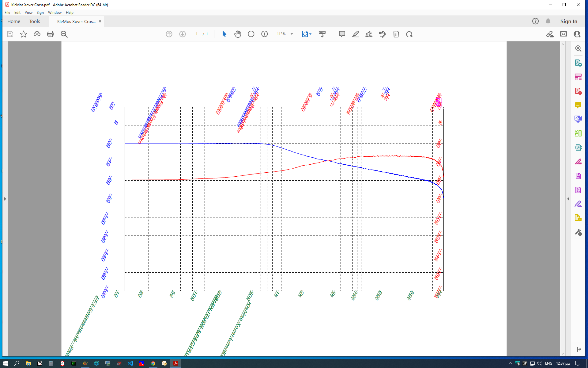The width and height of the screenshot is (588, 368).
Task: Activate the arrow Selection tool
Action: point(224,34)
